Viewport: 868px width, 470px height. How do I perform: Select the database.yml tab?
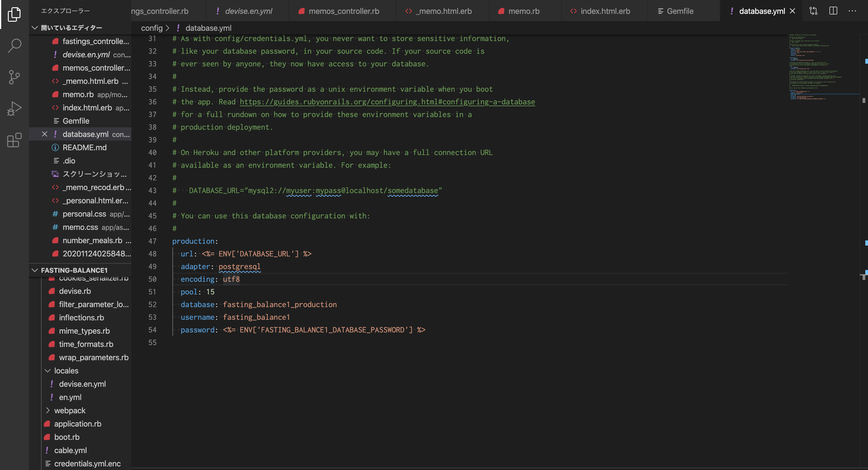(x=762, y=11)
